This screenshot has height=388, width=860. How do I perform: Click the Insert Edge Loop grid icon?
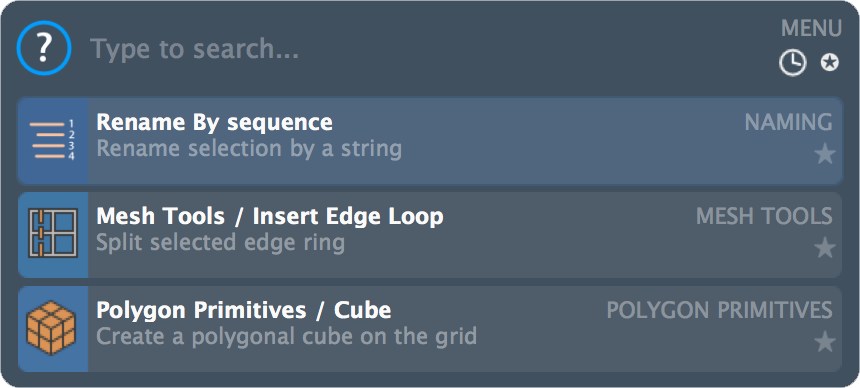pyautogui.click(x=53, y=234)
